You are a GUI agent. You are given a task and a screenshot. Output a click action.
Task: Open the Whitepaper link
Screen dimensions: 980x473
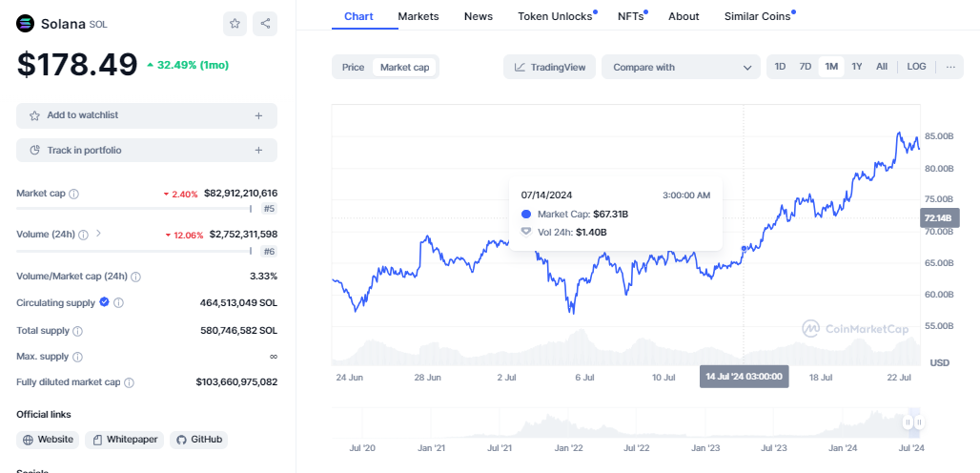[124, 440]
